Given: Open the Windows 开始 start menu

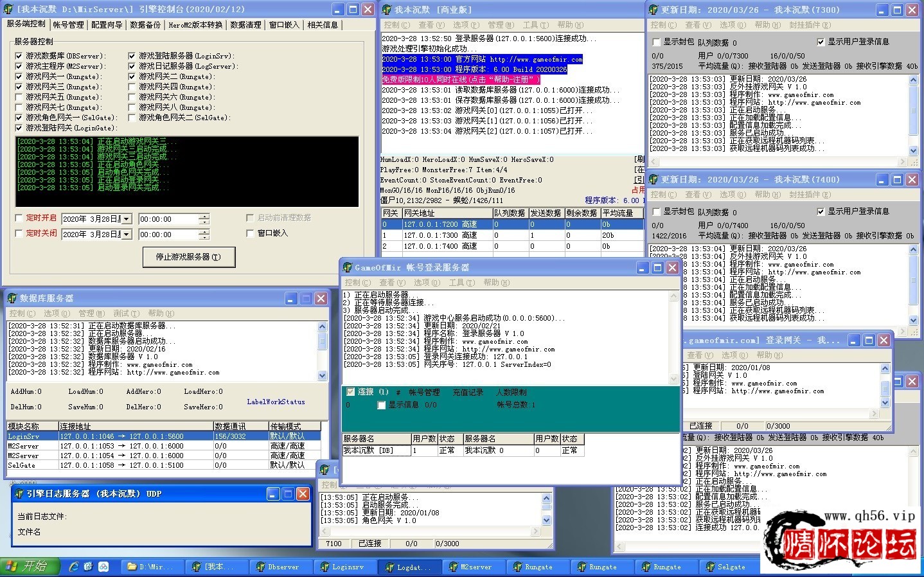Looking at the screenshot, I should click(29, 566).
